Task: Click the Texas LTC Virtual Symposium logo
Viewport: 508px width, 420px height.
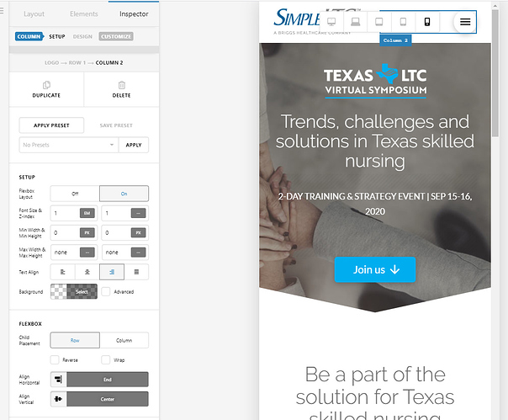Action: point(375,81)
